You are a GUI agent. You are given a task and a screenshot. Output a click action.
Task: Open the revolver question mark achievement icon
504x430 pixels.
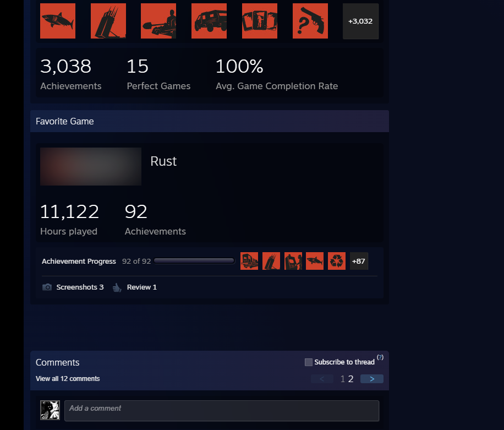[310, 21]
